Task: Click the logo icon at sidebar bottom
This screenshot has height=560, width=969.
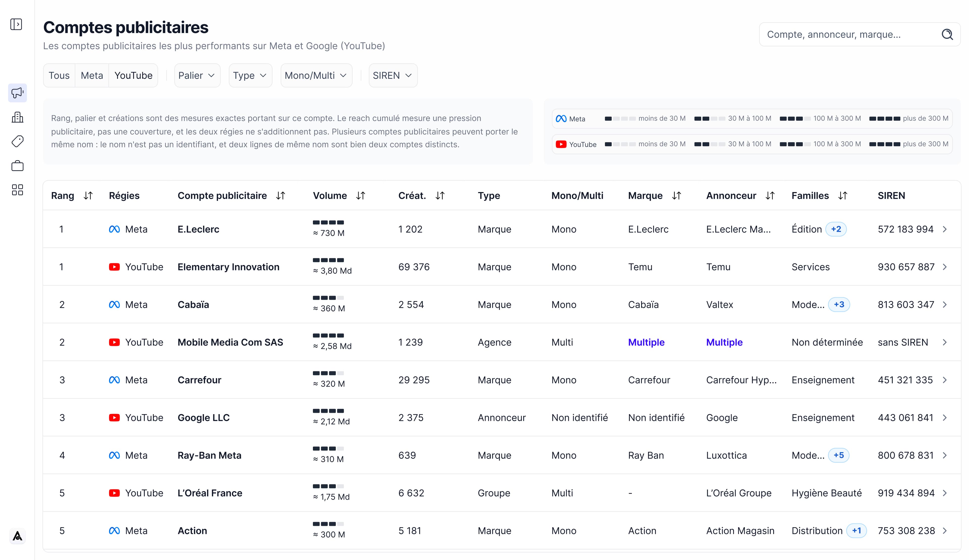Action: (17, 536)
